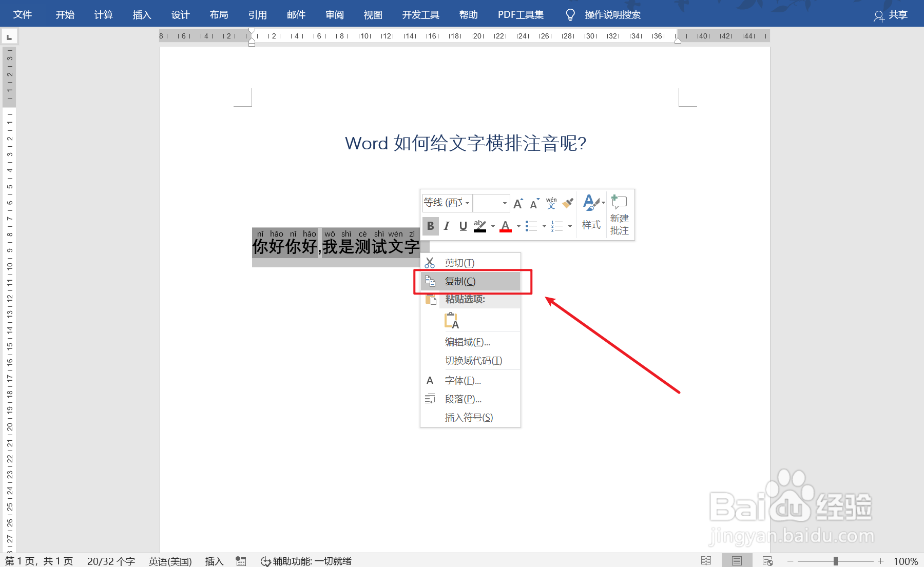Image resolution: width=924 pixels, height=567 pixels.
Task: Click 新建批注 new comment button
Action: [x=620, y=215]
